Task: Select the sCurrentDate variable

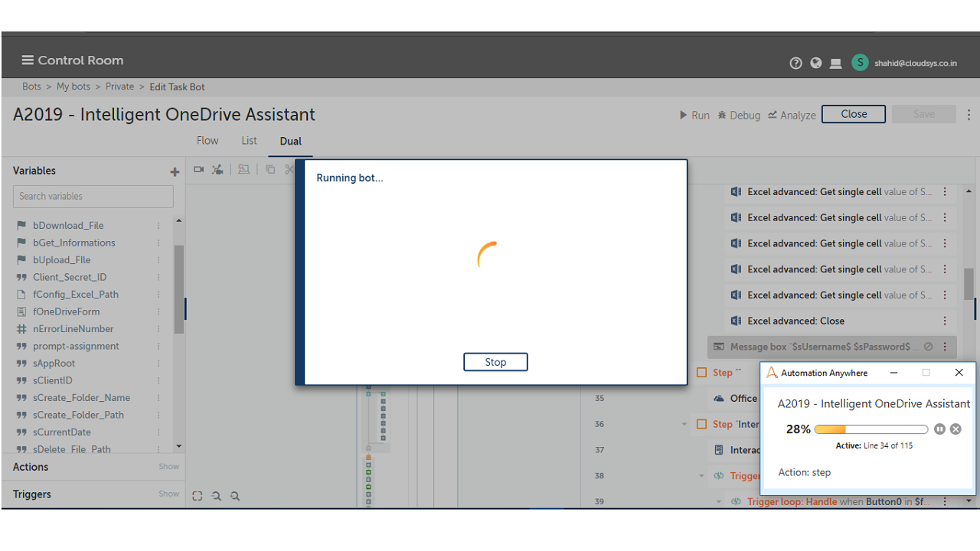Action: click(62, 432)
